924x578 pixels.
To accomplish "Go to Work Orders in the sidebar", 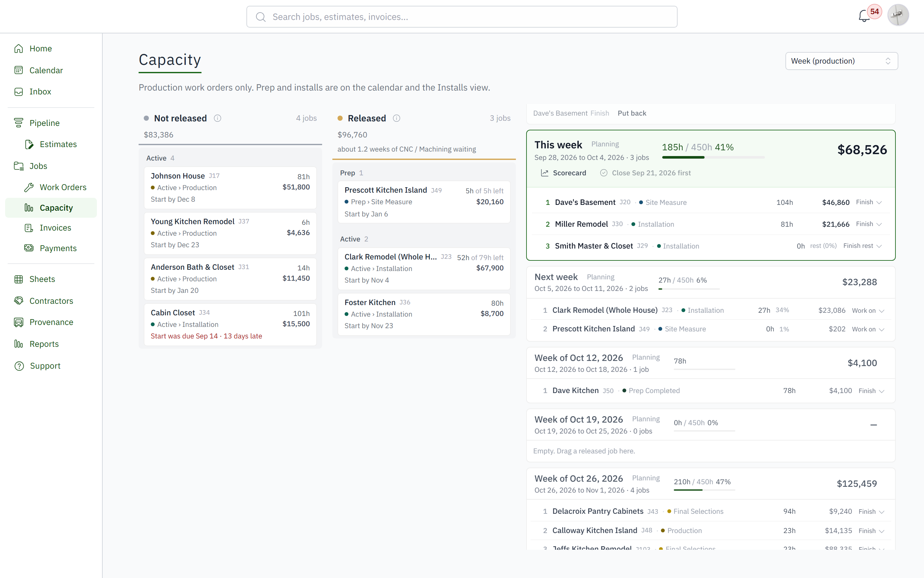I will [x=51, y=187].
